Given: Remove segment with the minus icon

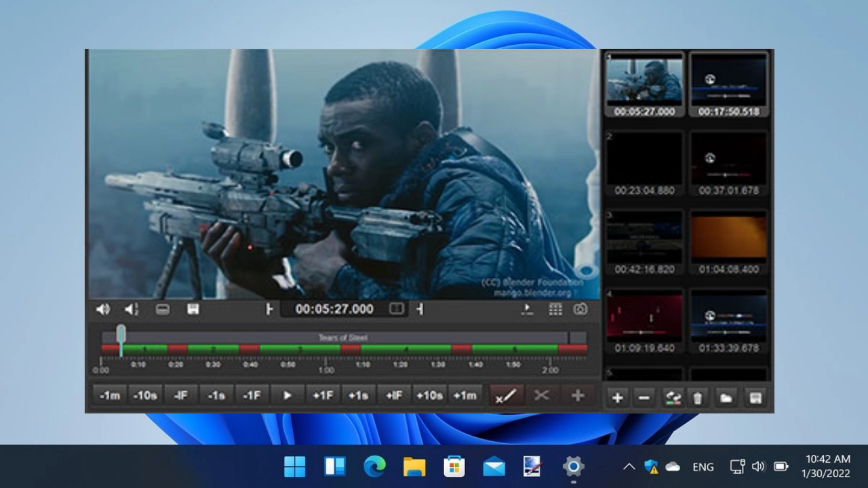Looking at the screenshot, I should (x=644, y=397).
